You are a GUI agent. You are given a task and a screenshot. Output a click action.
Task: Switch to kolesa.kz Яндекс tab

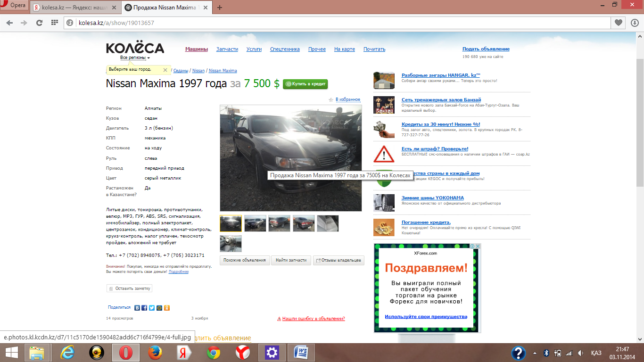(x=75, y=8)
